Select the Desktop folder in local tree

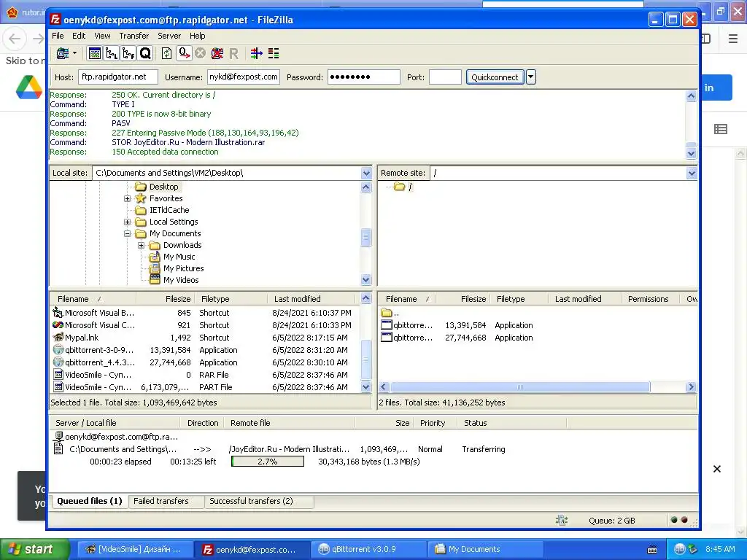click(163, 187)
